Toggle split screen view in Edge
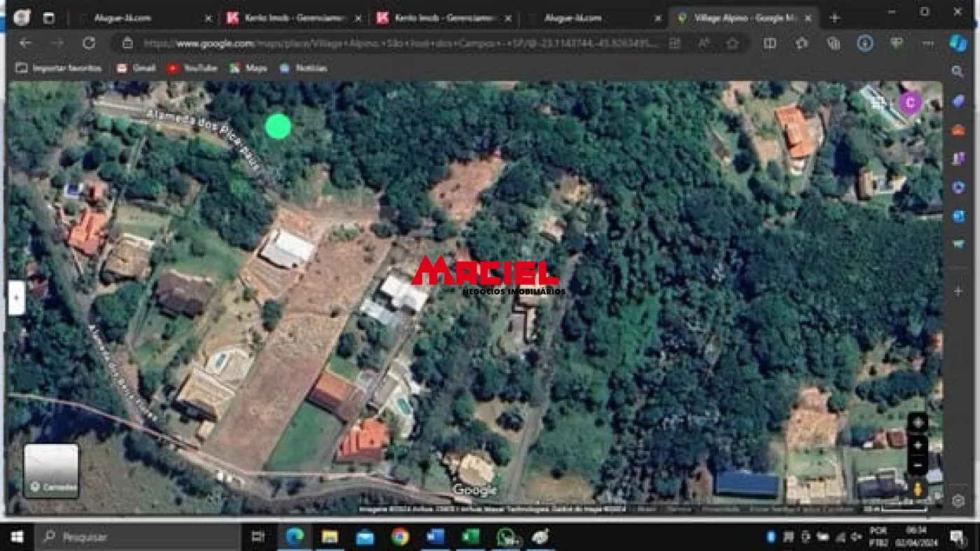980x551 pixels. (x=770, y=43)
